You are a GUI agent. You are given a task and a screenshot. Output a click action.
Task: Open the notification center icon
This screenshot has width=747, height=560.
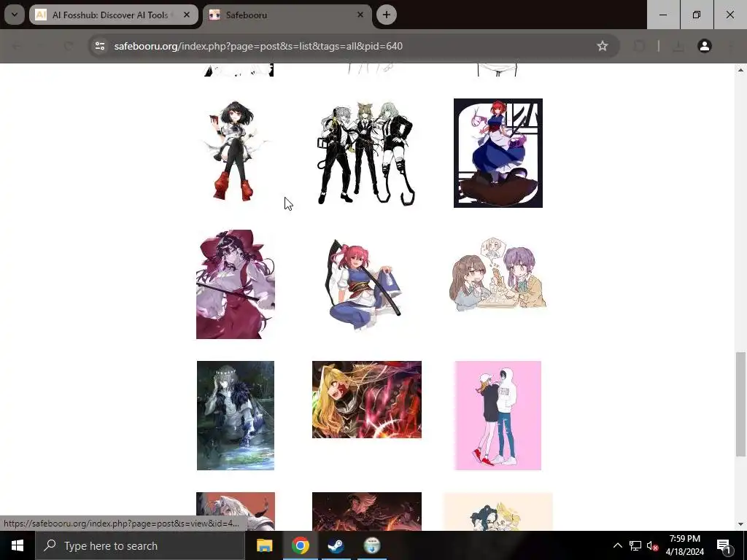(724, 545)
